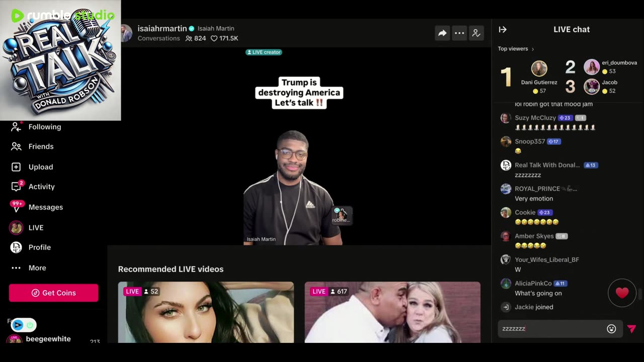
Task: Open the Friends page
Action: [x=41, y=146]
